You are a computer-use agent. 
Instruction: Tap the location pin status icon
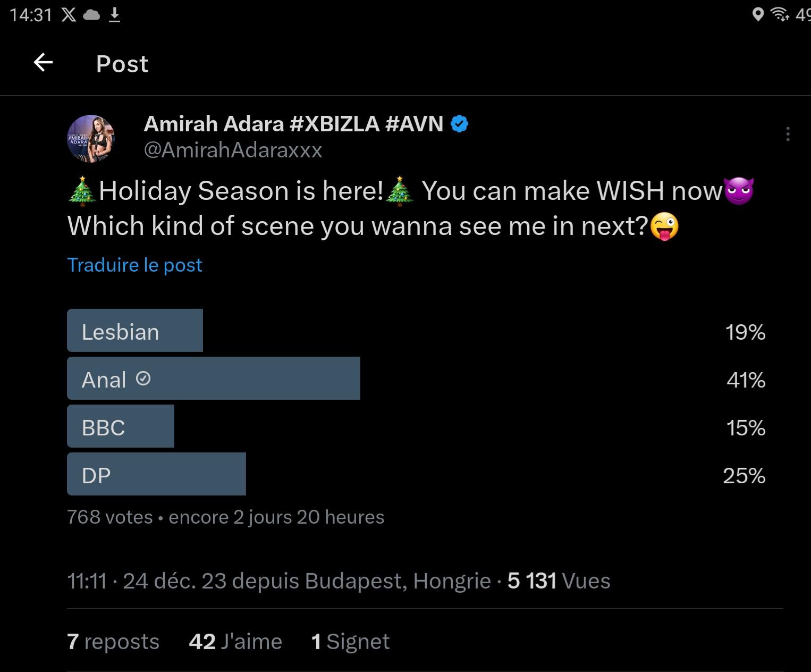(x=758, y=14)
